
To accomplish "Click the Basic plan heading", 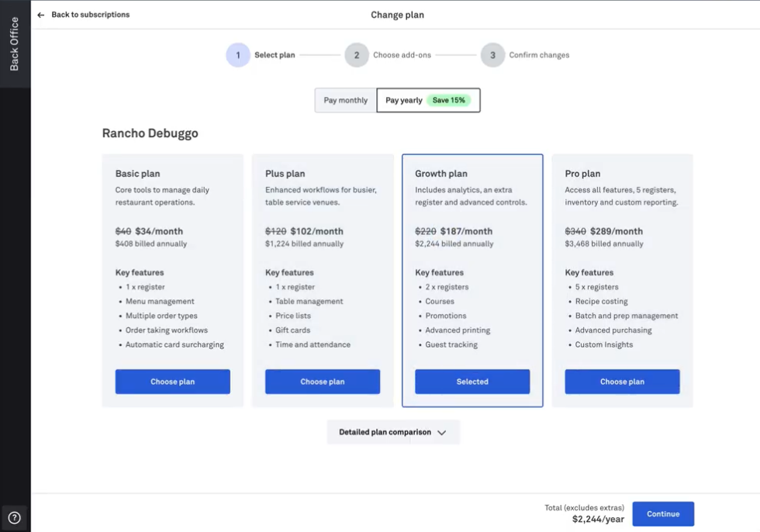I will click(138, 174).
